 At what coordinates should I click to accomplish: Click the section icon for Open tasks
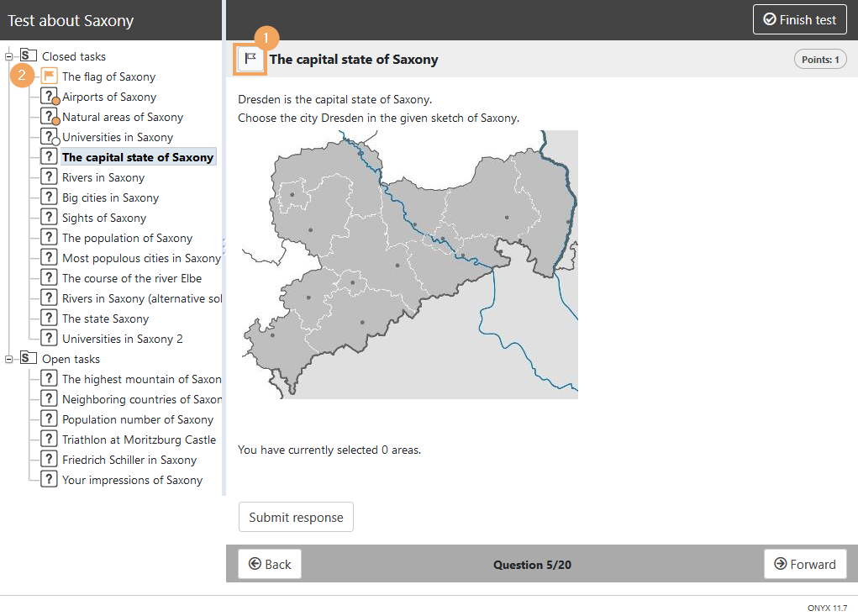[x=29, y=359]
